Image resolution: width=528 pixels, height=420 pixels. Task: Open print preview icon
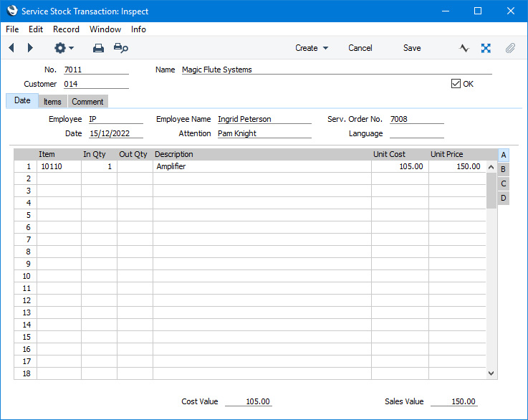point(121,48)
